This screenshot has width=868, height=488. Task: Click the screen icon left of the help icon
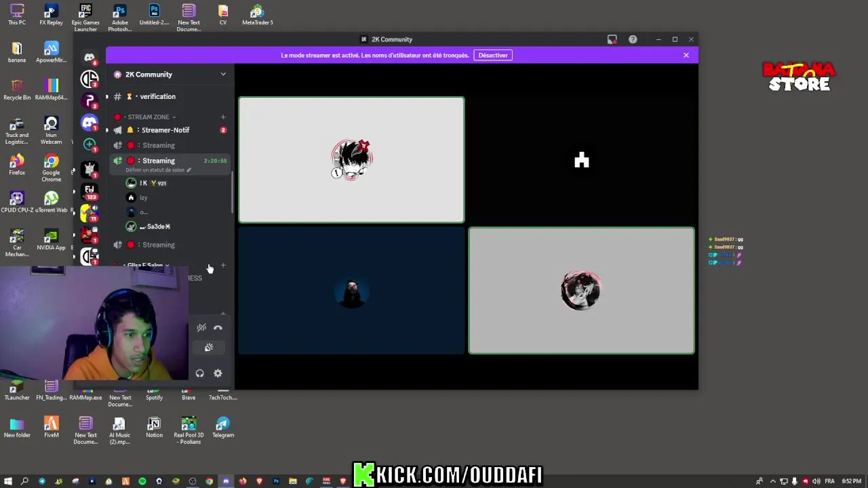point(612,39)
